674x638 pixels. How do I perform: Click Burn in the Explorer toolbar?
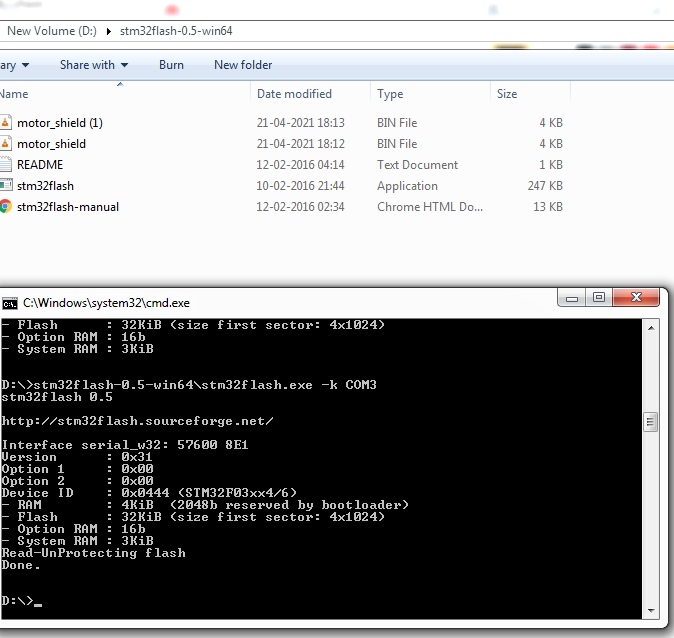coord(171,65)
